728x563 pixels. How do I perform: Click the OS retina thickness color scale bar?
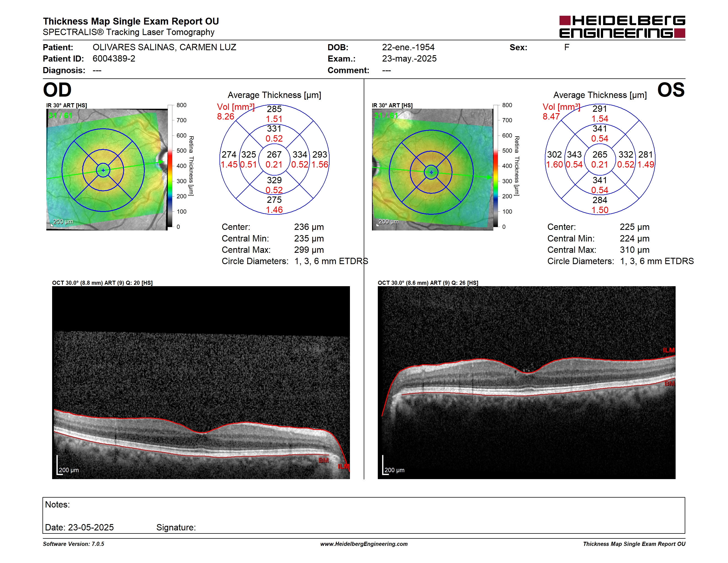point(496,166)
